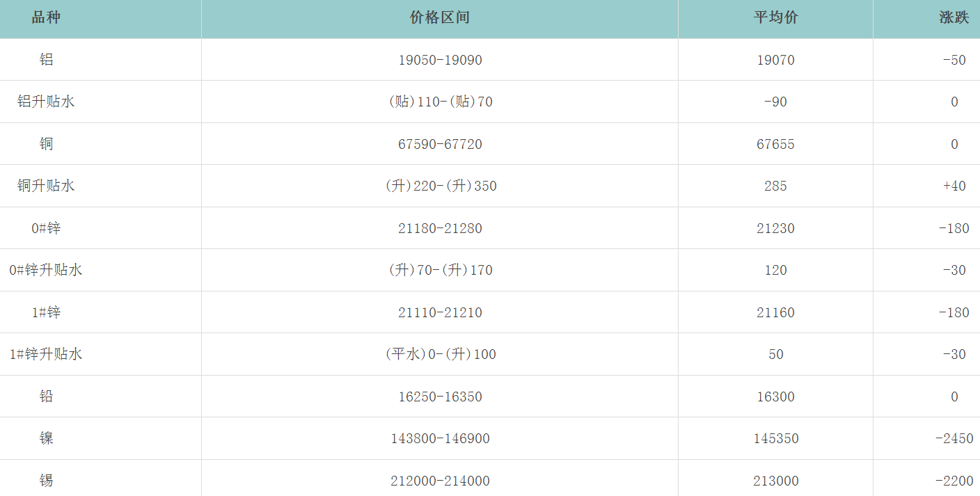This screenshot has height=496, width=980.
Task: Select the 铝升贴水 row label
Action: (x=46, y=102)
